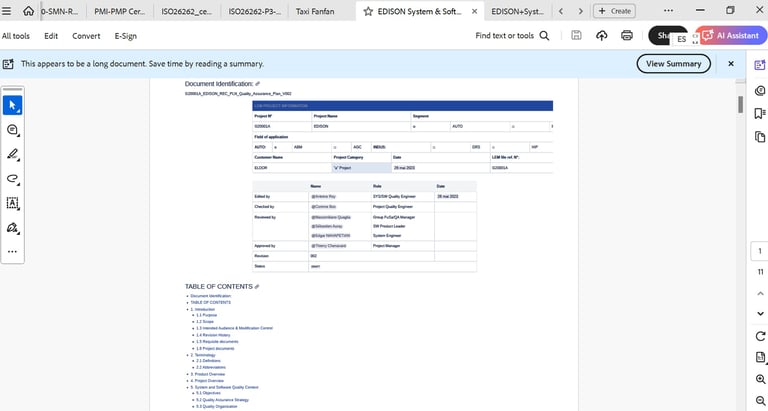Star the EDISON System & Soft document tab
Image resolution: width=768 pixels, height=411 pixels.
(x=368, y=11)
